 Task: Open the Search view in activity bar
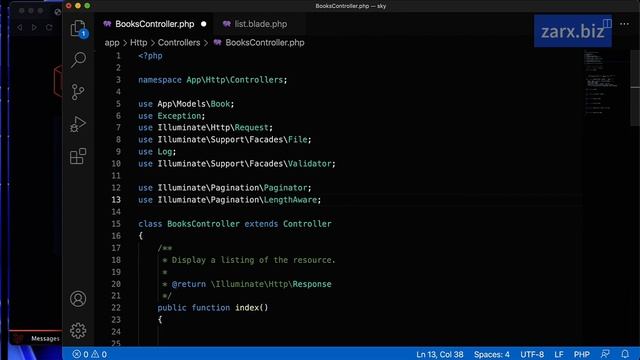78,60
